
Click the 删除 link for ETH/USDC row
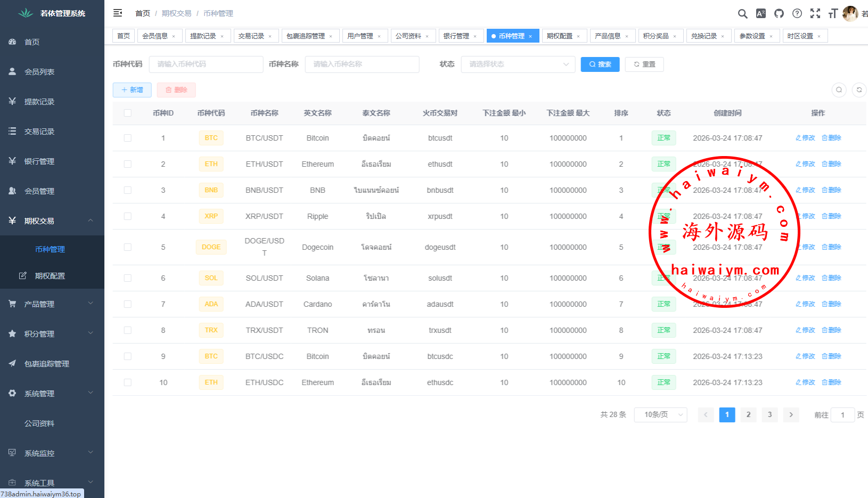coord(831,382)
